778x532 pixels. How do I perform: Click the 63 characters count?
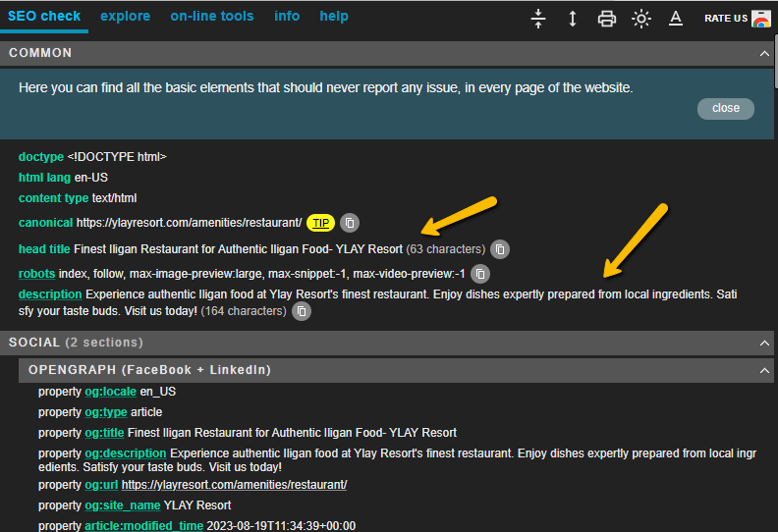pyautogui.click(x=446, y=249)
